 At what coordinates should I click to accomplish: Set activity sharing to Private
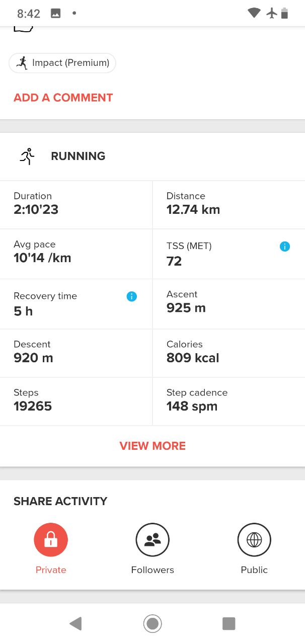51,540
